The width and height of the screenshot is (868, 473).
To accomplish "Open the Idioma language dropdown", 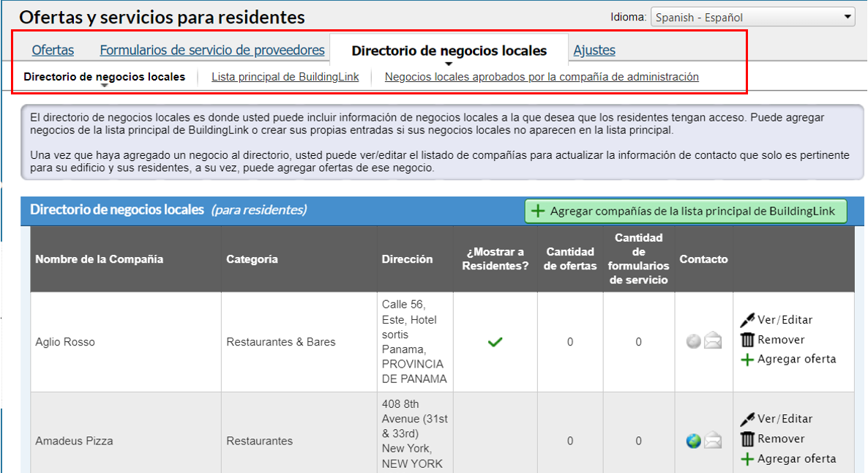I will tap(753, 17).
